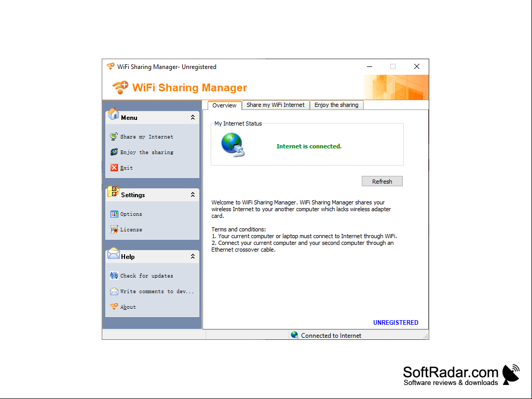532x399 pixels.
Task: Click the Terms and conditions heading
Action: pyautogui.click(x=239, y=229)
